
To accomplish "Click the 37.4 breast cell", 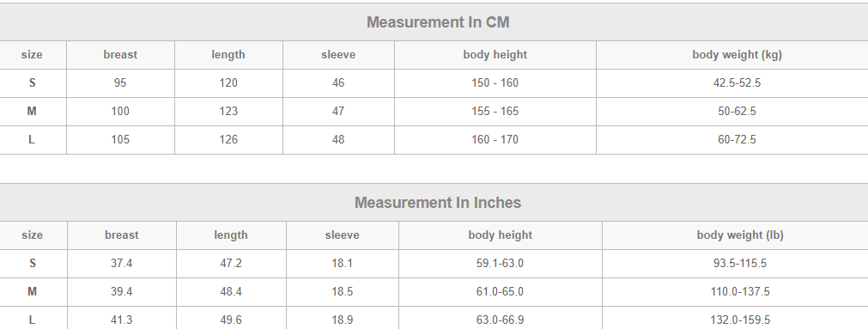I will 121,264.
